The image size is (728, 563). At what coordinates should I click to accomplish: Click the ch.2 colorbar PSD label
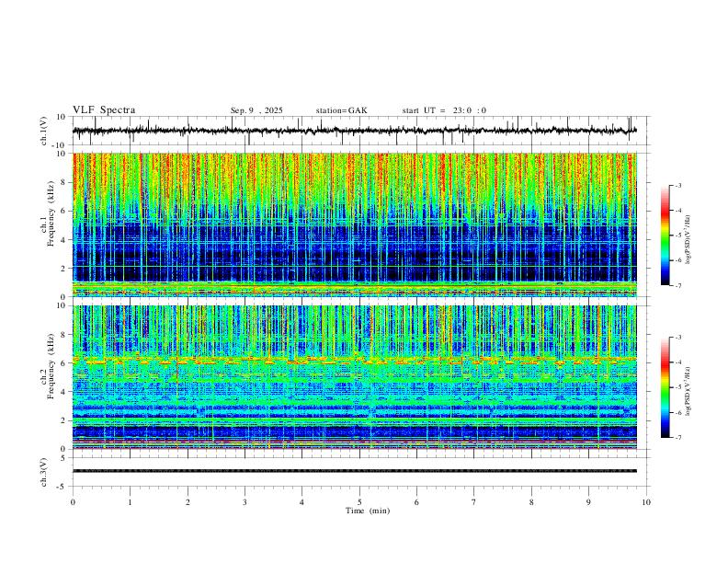coord(689,391)
